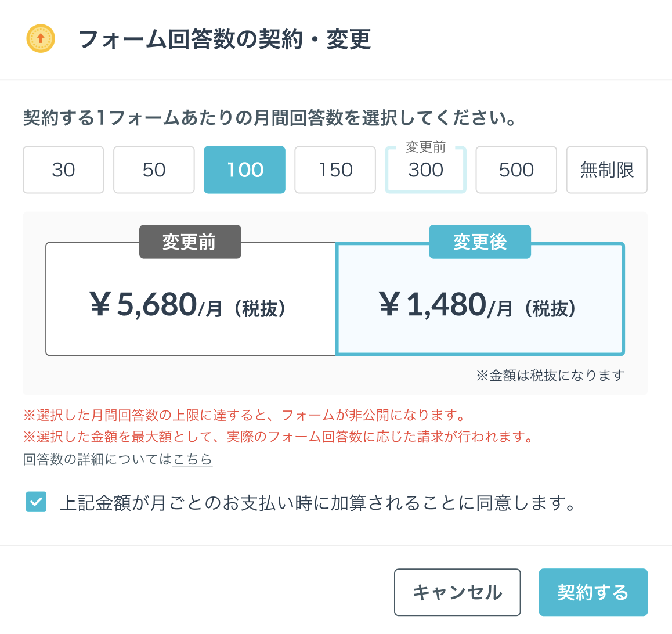Viewport: 672px width, 634px height.
Task: Click the 変更後 blue label
Action: (480, 242)
